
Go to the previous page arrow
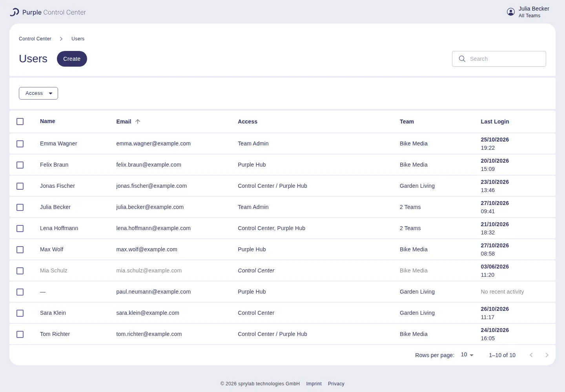(x=531, y=355)
